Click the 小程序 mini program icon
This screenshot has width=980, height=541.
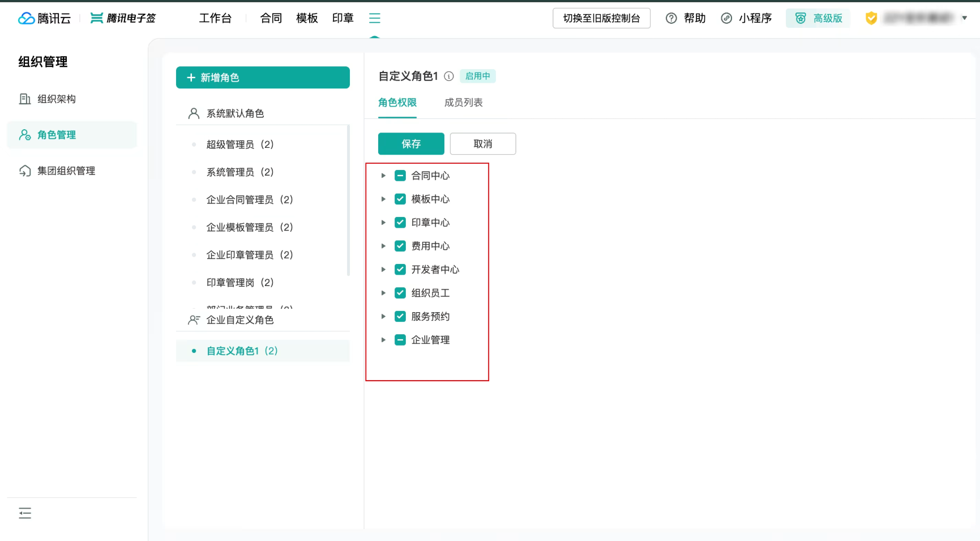[726, 18]
